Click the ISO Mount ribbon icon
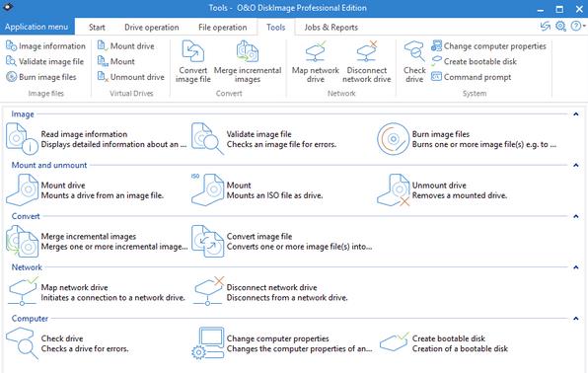The image size is (588, 373). 103,61
